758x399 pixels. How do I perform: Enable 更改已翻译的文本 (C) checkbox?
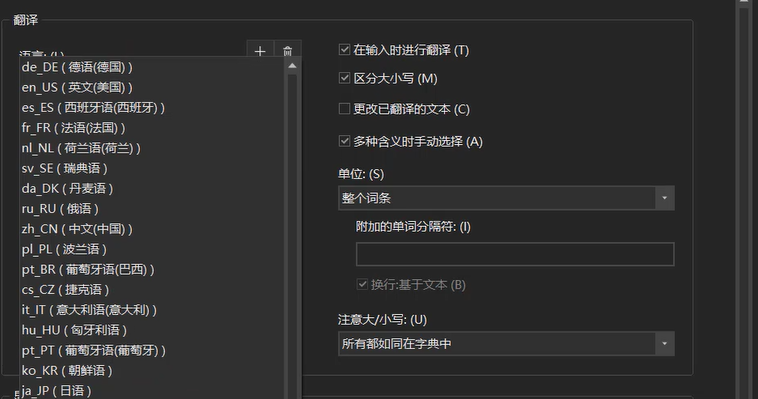point(344,108)
